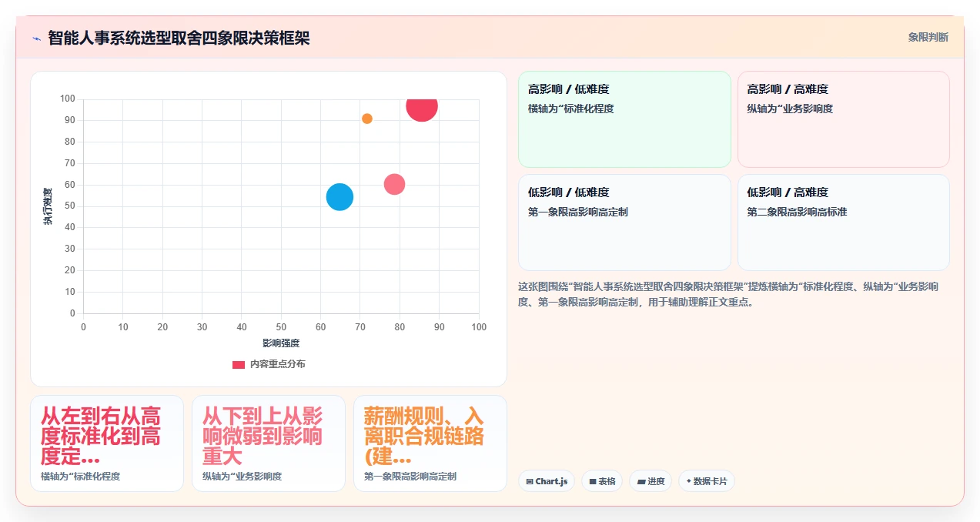Click the small orange bubble on chart
980x522 pixels.
[367, 119]
